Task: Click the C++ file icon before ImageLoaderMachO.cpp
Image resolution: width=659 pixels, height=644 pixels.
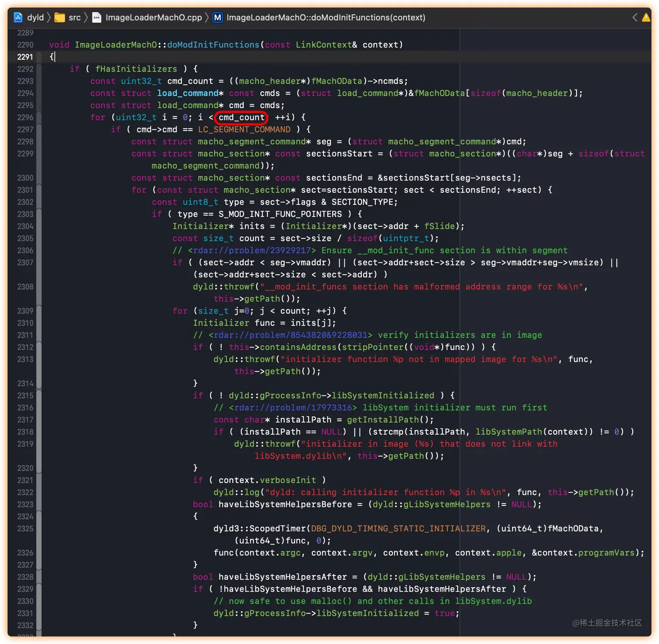Action: [x=97, y=17]
